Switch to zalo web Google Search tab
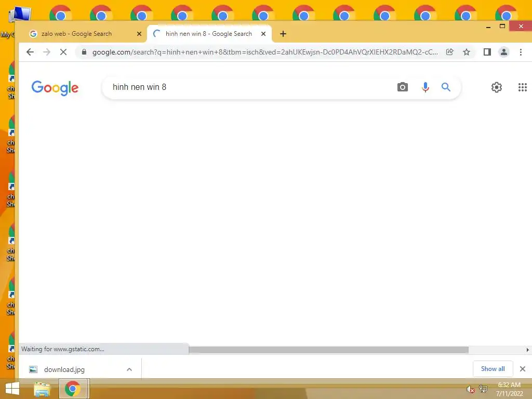Image resolution: width=532 pixels, height=399 pixels. [76, 34]
